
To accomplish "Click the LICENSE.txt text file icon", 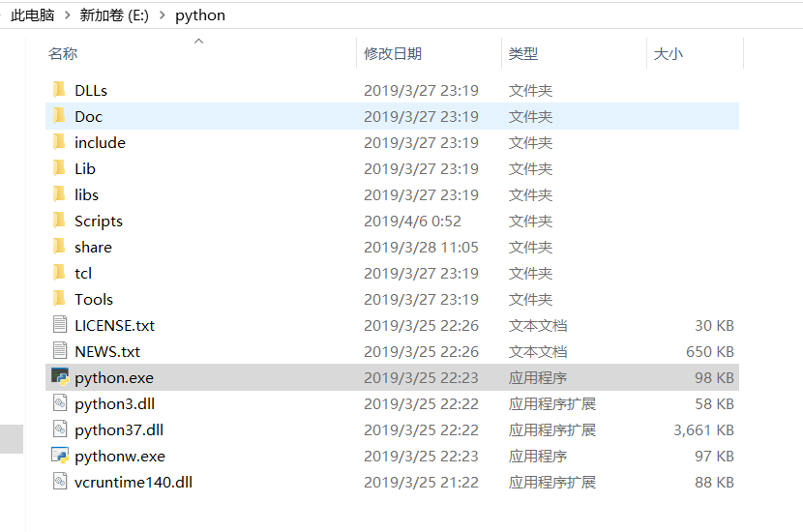I will [x=60, y=325].
